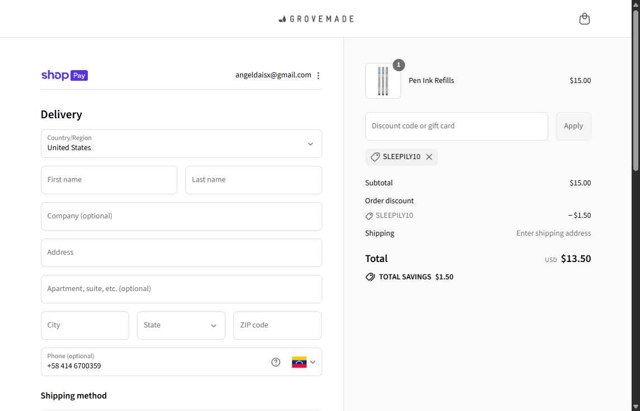The width and height of the screenshot is (640, 411).
Task: Click the −$1.50 discount amount
Action: [580, 215]
